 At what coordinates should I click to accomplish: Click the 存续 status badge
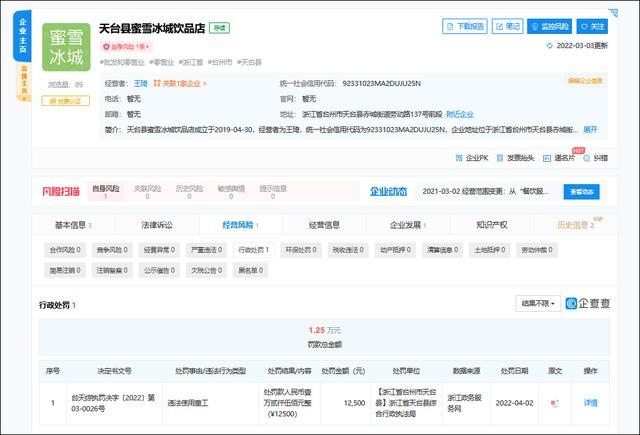coord(220,28)
